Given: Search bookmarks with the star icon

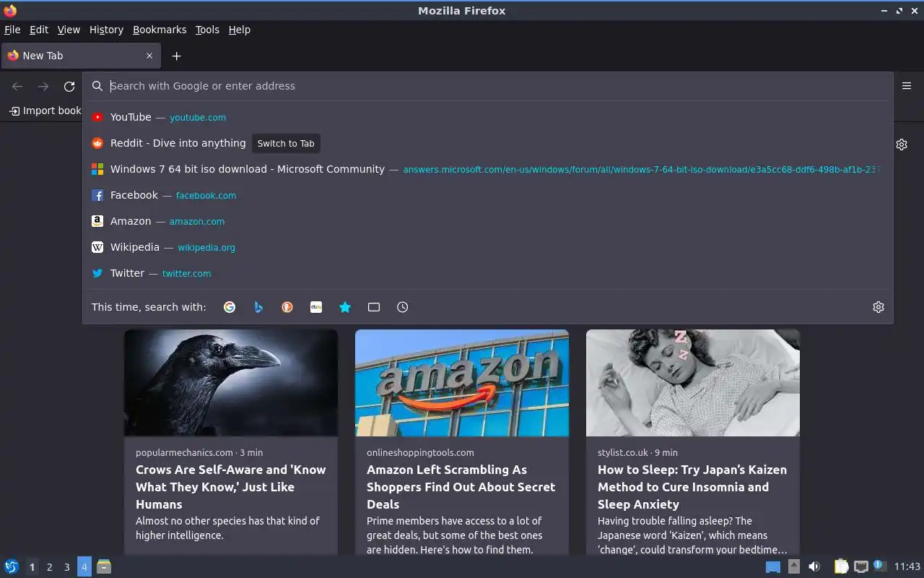Looking at the screenshot, I should coord(345,307).
